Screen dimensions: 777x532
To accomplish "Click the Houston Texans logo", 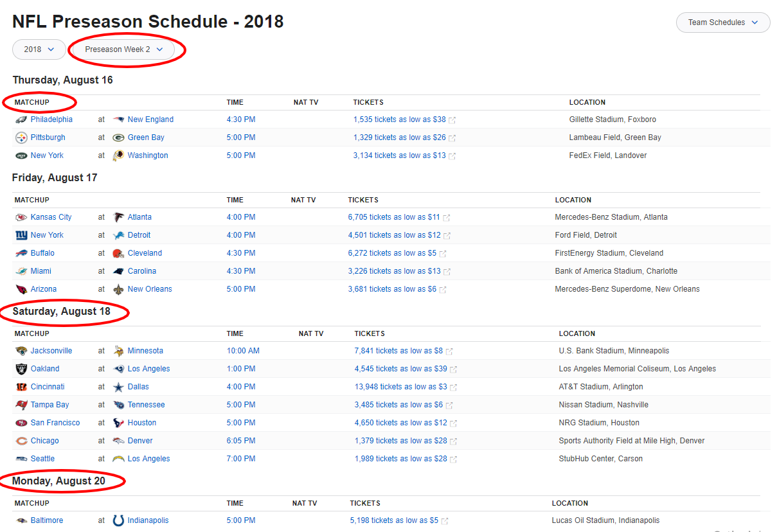I will click(118, 423).
